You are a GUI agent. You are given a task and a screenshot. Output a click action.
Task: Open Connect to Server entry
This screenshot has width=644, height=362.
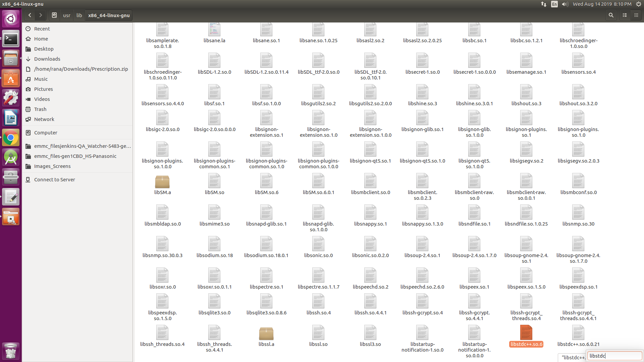[x=54, y=180]
